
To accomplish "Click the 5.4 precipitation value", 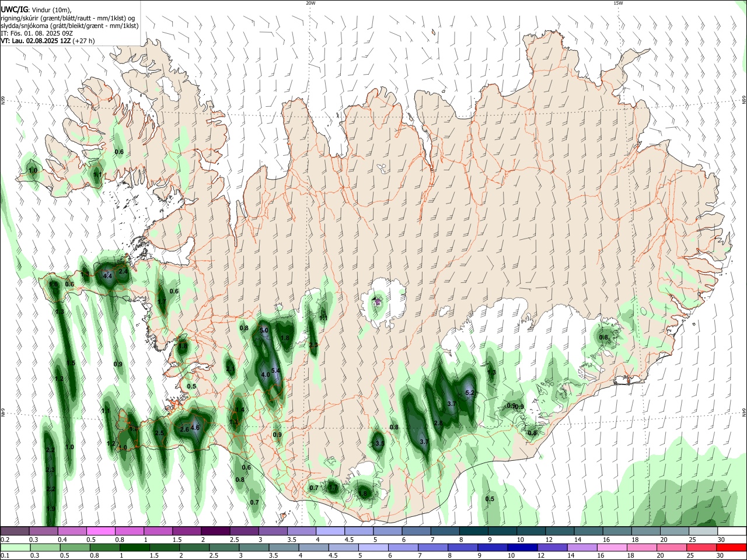I will pyautogui.click(x=276, y=370).
